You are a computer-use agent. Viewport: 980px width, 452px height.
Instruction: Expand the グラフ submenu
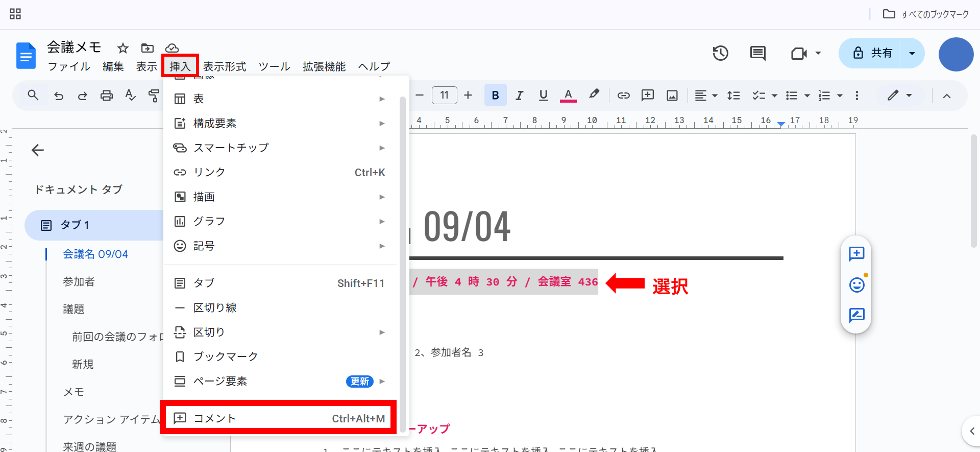coord(280,221)
